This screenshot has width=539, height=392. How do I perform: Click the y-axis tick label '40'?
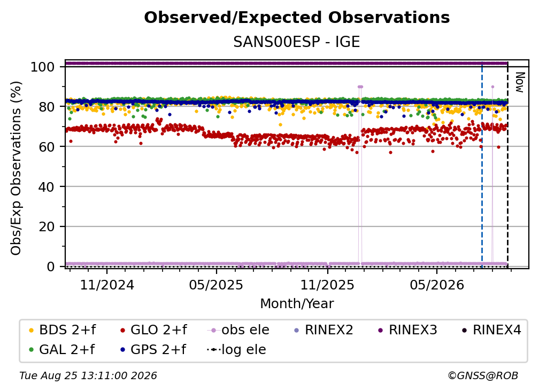coord(47,187)
